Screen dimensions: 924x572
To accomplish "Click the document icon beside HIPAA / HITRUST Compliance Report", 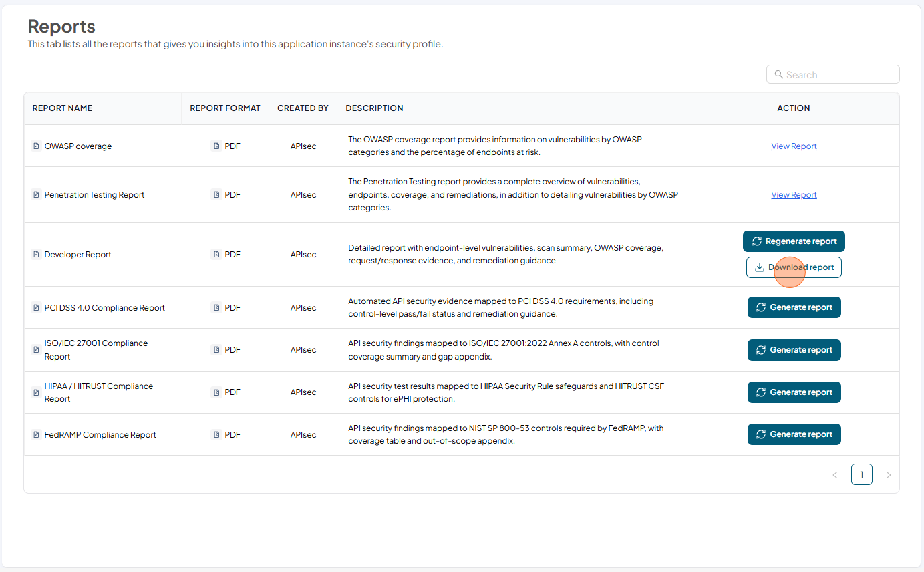I will click(x=37, y=392).
